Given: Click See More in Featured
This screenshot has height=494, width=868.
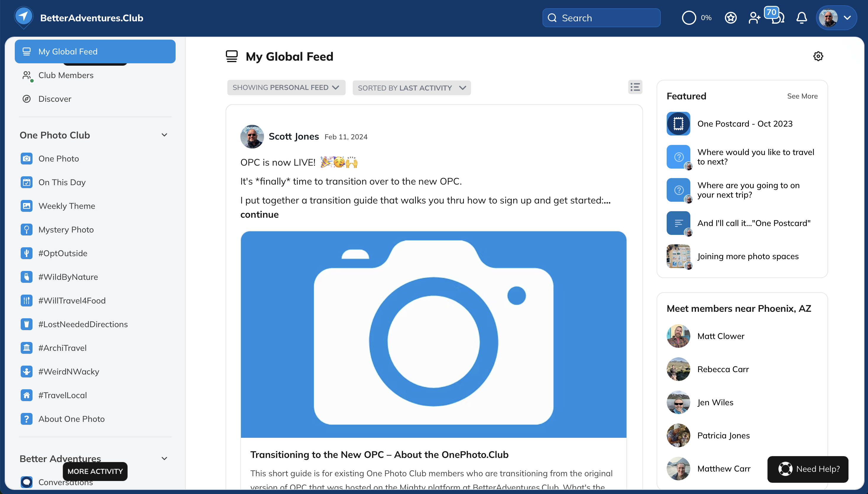Looking at the screenshot, I should pos(802,96).
